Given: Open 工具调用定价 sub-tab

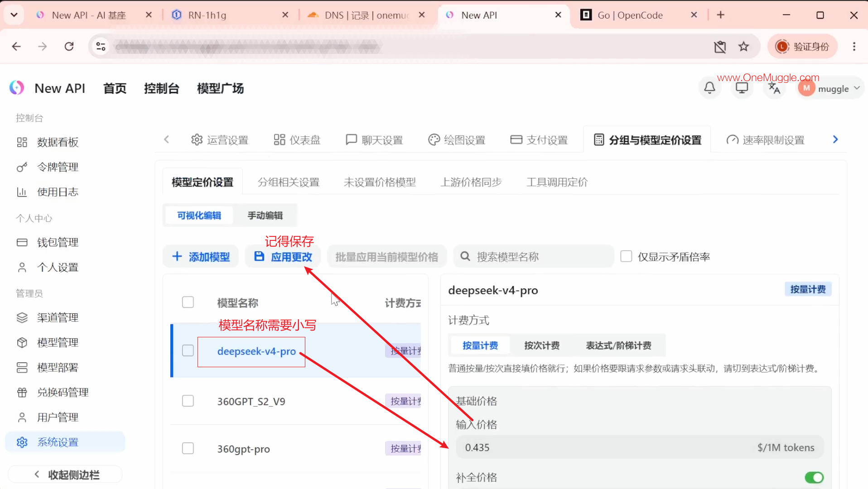Looking at the screenshot, I should point(557,182).
